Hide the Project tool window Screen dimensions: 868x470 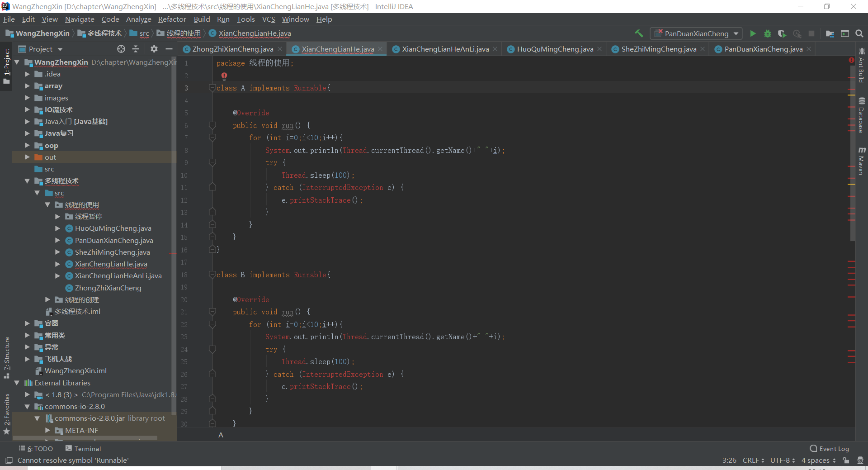169,49
